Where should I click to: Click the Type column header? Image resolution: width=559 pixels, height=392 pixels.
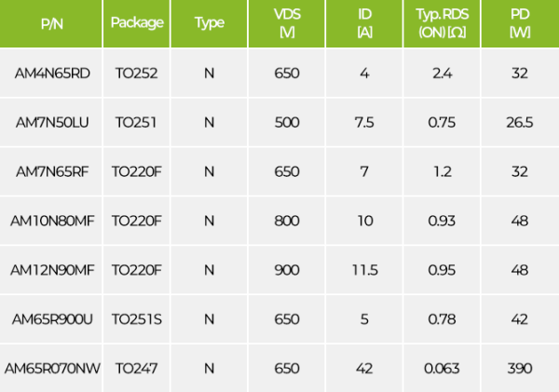210,23
